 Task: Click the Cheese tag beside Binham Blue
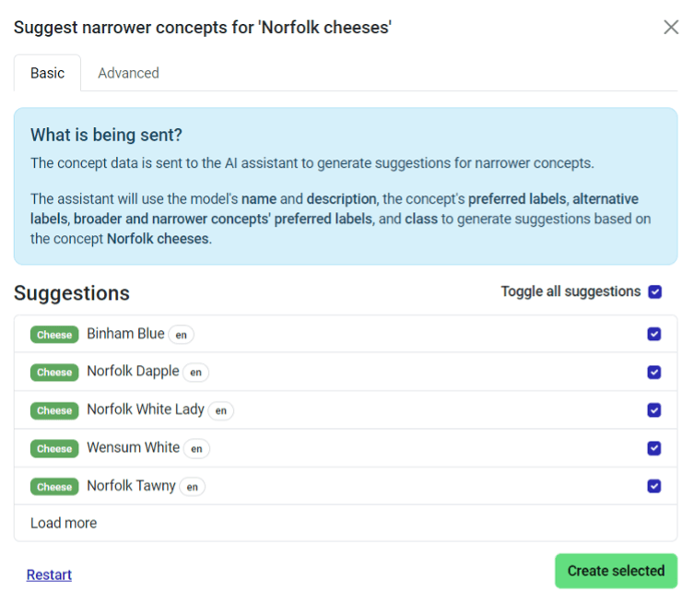[54, 335]
